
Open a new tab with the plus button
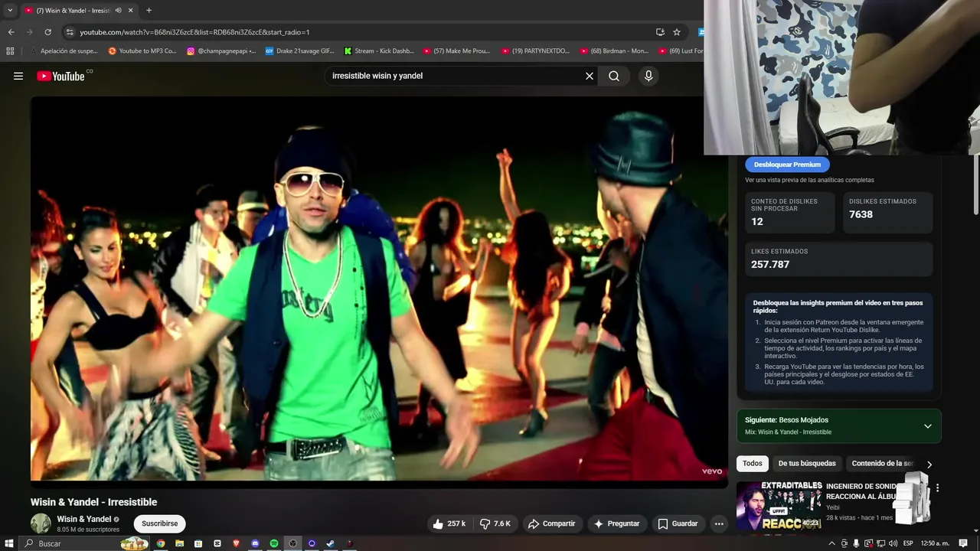(149, 11)
